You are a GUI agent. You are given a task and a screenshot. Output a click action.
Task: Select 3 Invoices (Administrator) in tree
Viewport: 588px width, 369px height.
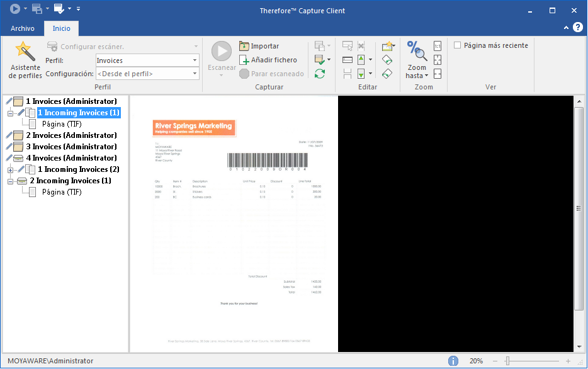[71, 147]
